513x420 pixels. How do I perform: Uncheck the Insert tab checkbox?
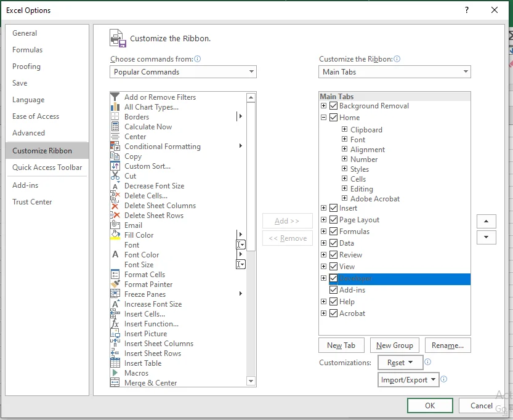(x=333, y=208)
